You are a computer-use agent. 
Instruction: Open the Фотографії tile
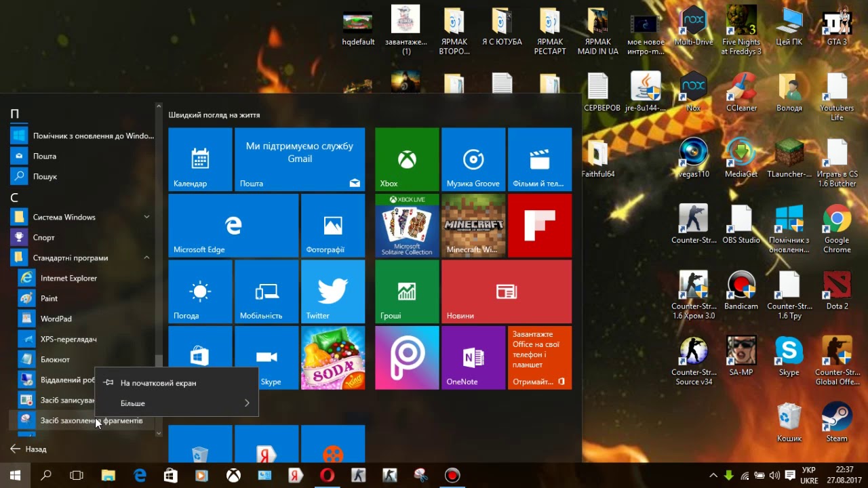(333, 226)
